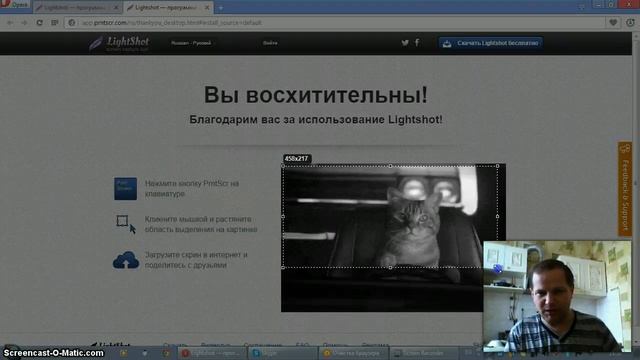This screenshot has height=360, width=640.
Task: Click the selection rectangle with cursor icon
Action: [125, 224]
